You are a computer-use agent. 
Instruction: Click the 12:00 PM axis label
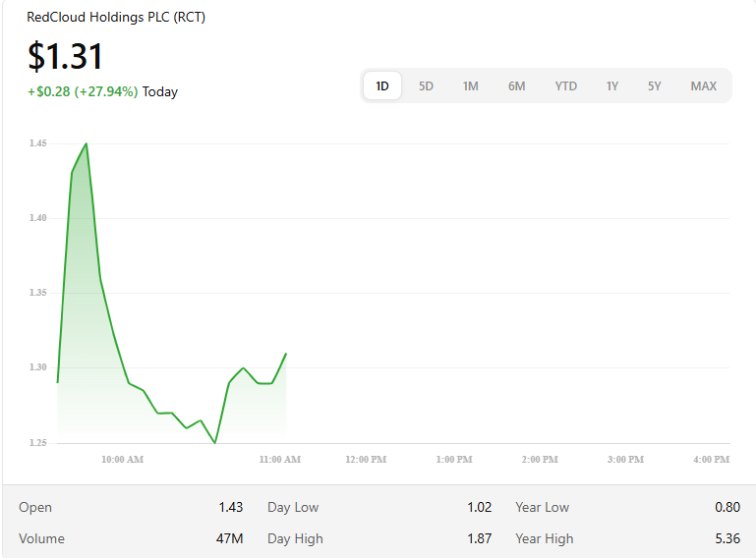(366, 459)
